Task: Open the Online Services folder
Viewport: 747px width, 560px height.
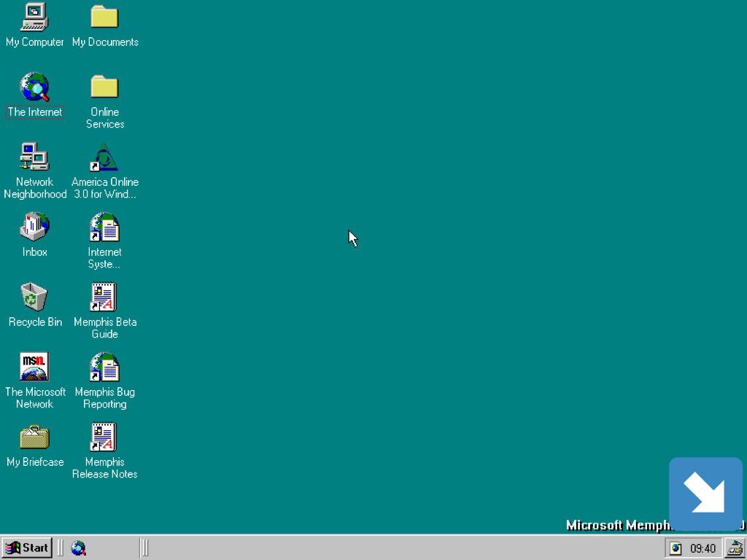Action: tap(104, 87)
